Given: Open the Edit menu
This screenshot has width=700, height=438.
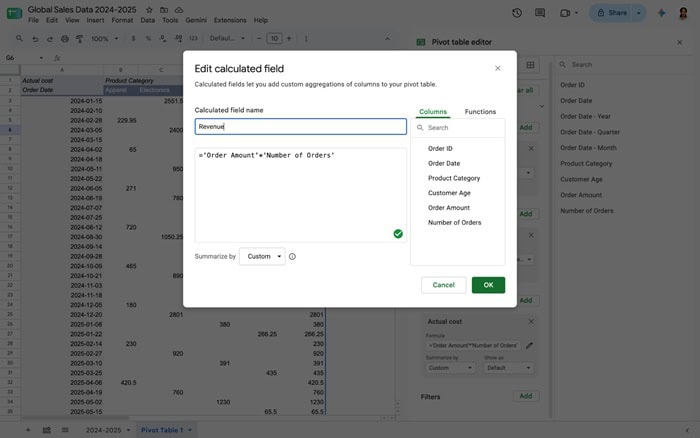Looking at the screenshot, I should [52, 20].
